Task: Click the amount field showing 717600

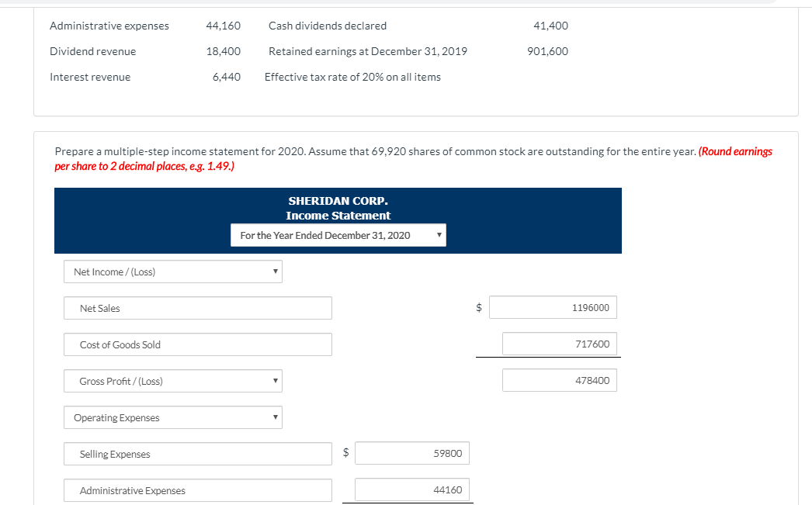Action: pyautogui.click(x=559, y=344)
